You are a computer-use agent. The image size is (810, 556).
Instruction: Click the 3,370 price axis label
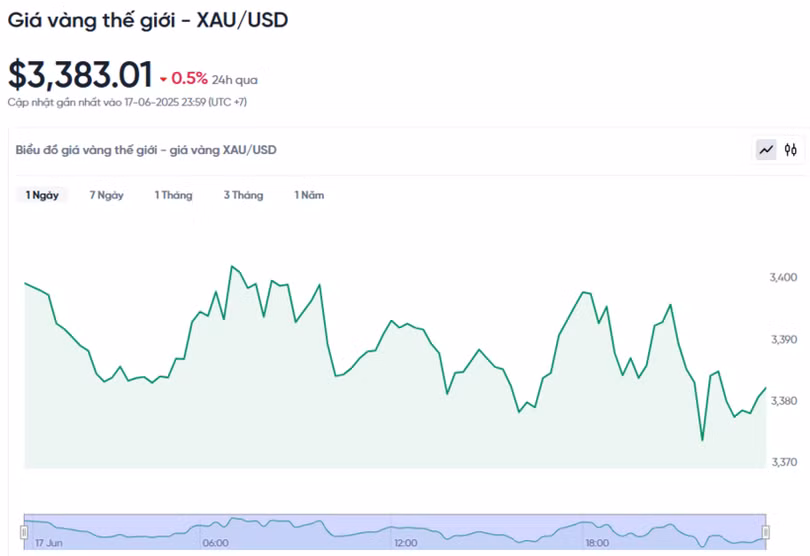pyautogui.click(x=784, y=462)
